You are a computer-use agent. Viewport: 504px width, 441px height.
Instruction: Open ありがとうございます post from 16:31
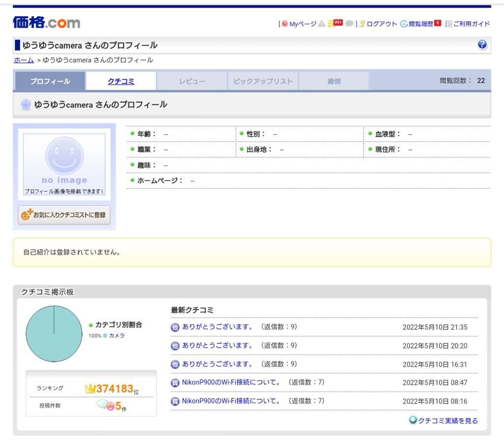pos(218,364)
